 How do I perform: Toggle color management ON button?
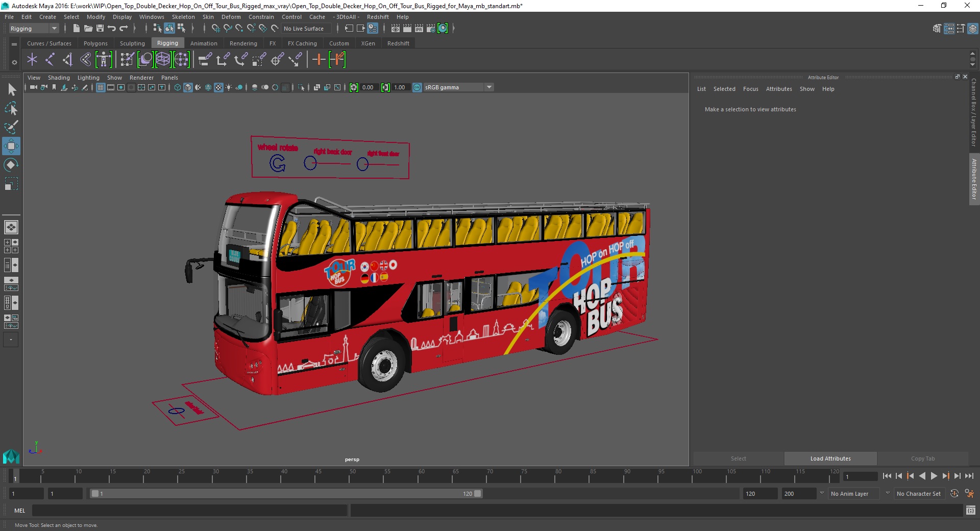click(x=417, y=87)
